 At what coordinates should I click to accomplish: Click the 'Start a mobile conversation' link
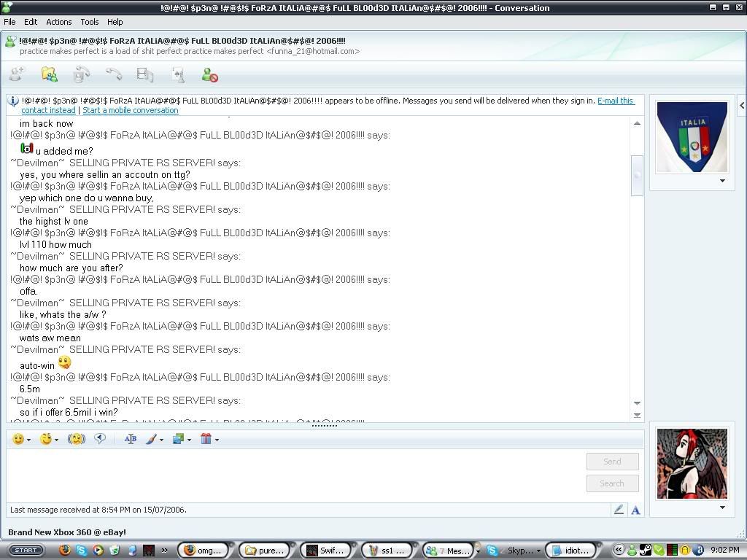131,110
